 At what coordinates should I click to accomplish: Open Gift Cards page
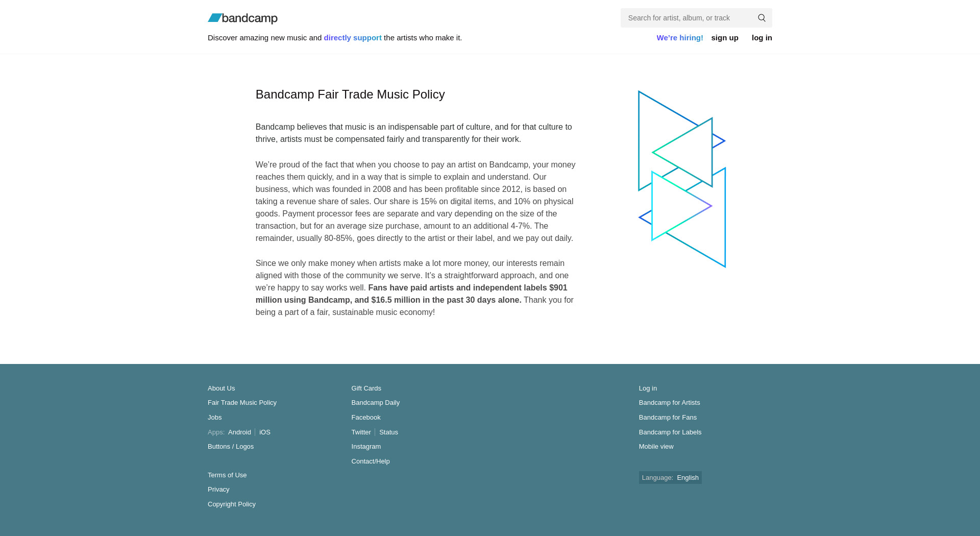(x=366, y=388)
